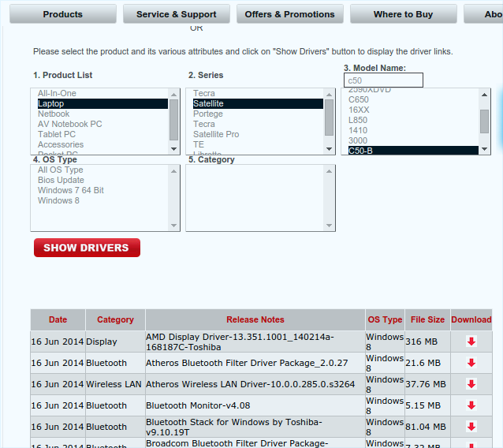Open the Products menu
The image size is (503, 448).
tap(63, 14)
